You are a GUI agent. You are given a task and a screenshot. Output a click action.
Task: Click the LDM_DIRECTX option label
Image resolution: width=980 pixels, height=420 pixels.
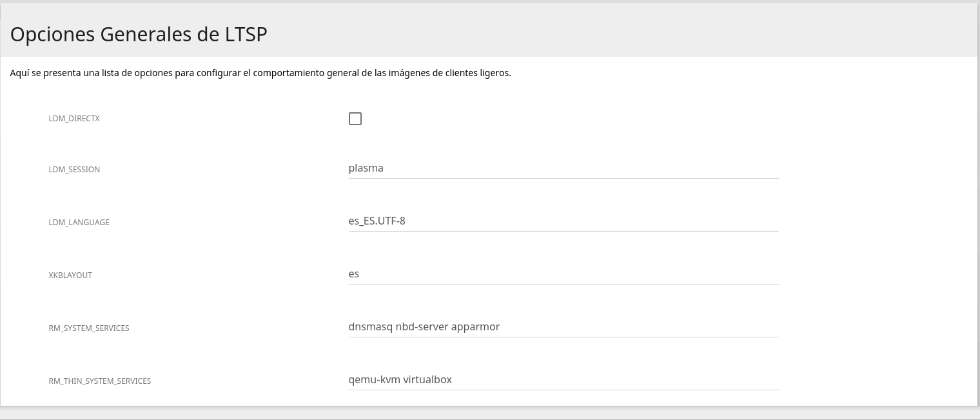point(74,119)
